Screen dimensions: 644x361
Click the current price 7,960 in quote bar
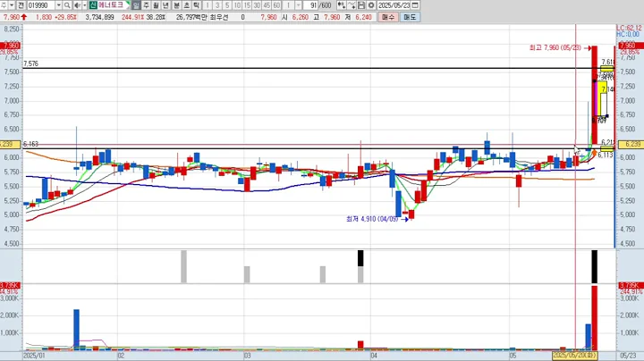[x=11, y=17]
